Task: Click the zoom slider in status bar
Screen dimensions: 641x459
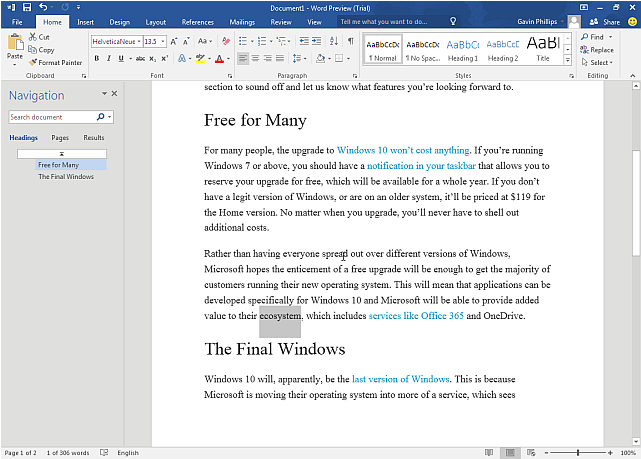Action: [x=578, y=453]
